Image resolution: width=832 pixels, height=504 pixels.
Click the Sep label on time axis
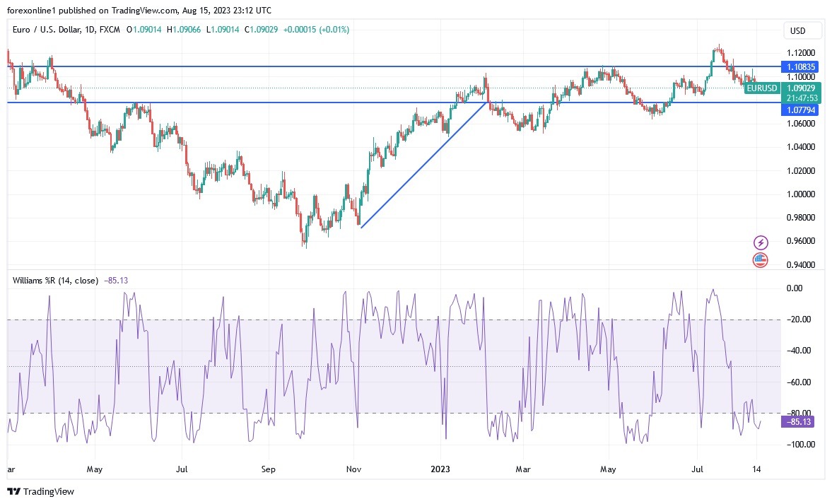(x=269, y=469)
